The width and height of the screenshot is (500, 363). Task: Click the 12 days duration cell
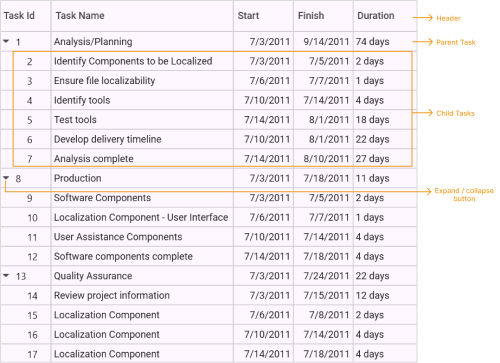coord(372,295)
